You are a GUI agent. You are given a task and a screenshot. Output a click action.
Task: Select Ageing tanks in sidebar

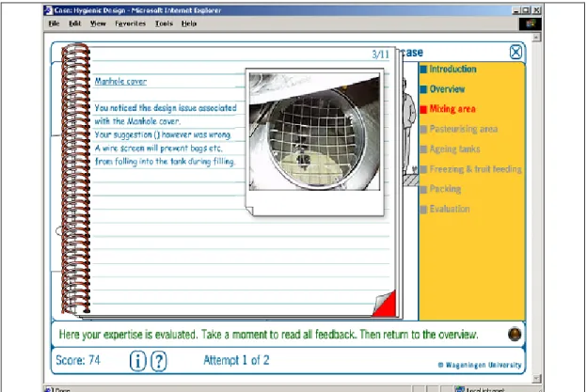(454, 149)
